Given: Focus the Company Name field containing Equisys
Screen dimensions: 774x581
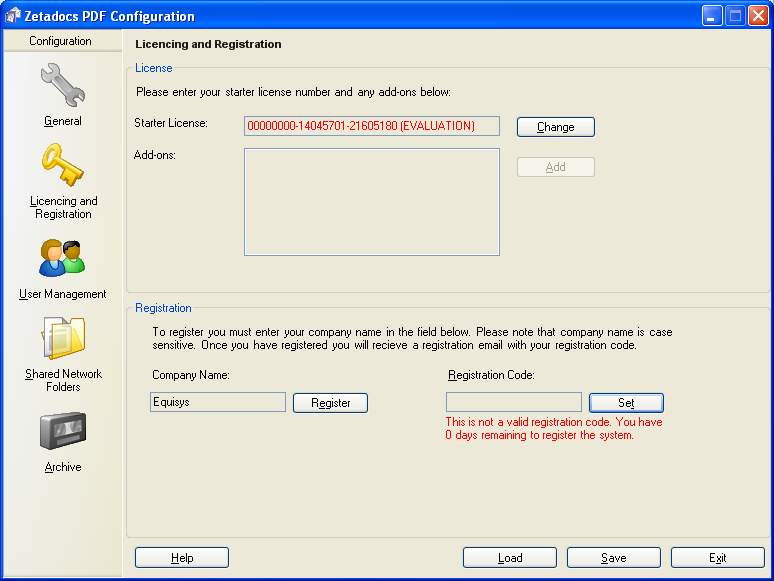Looking at the screenshot, I should (x=217, y=402).
